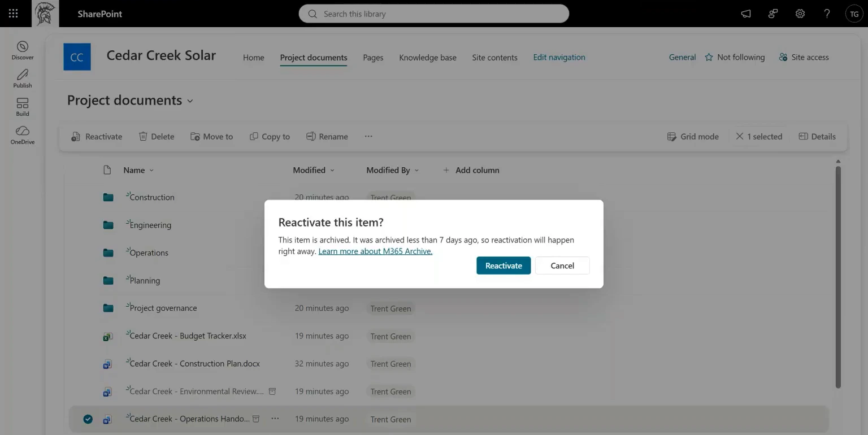Open the Project governance folder
Image resolution: width=868 pixels, height=435 pixels.
(163, 308)
